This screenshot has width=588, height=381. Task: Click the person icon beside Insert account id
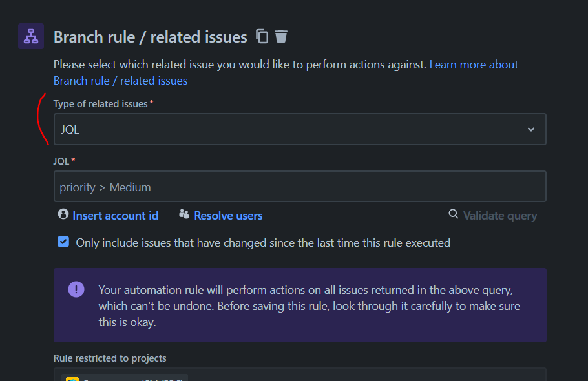point(63,214)
